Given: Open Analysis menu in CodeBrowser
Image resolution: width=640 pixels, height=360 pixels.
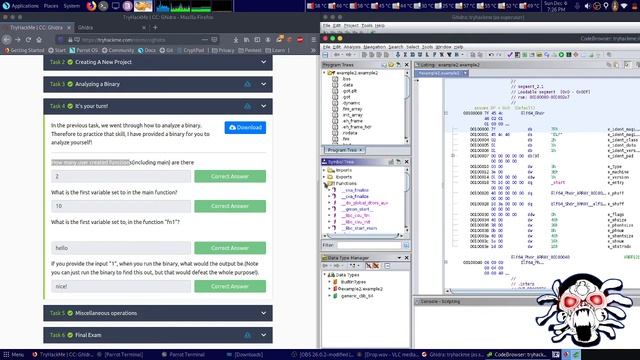Looking at the screenshot, I should (x=352, y=47).
